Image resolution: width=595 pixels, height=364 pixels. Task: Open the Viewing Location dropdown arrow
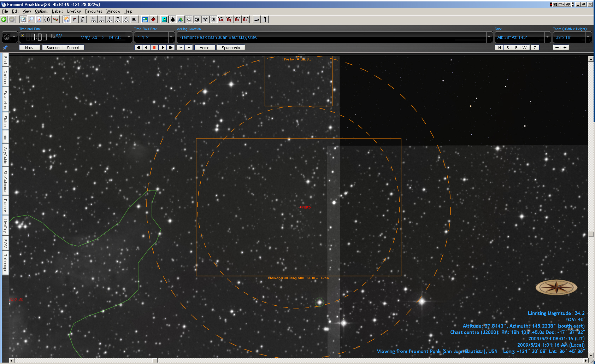tap(489, 37)
